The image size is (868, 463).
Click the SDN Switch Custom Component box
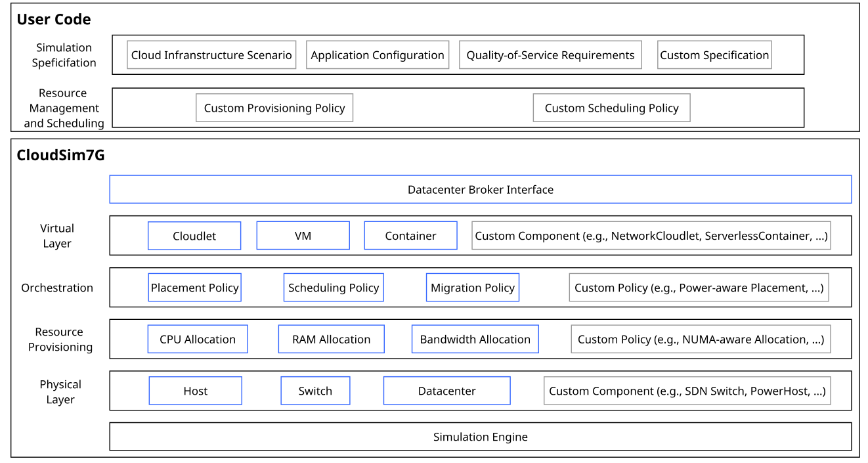(x=687, y=391)
